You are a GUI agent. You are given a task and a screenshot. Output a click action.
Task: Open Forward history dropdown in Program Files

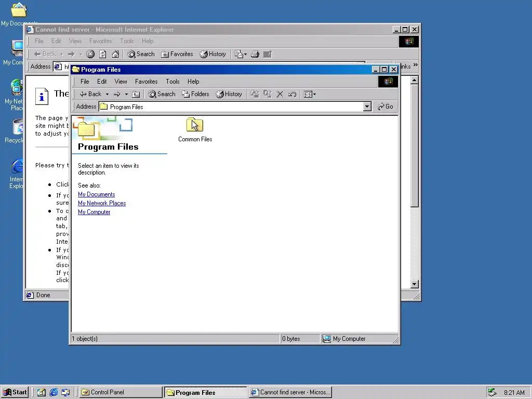(126, 94)
